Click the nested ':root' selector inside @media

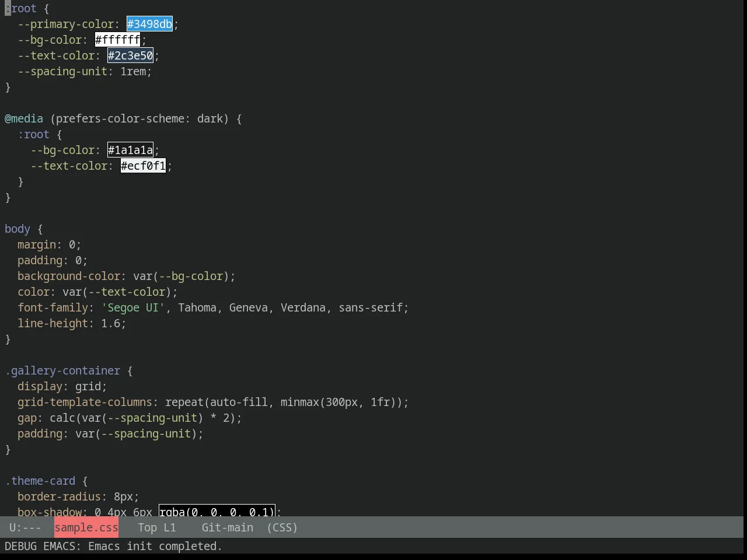33,134
